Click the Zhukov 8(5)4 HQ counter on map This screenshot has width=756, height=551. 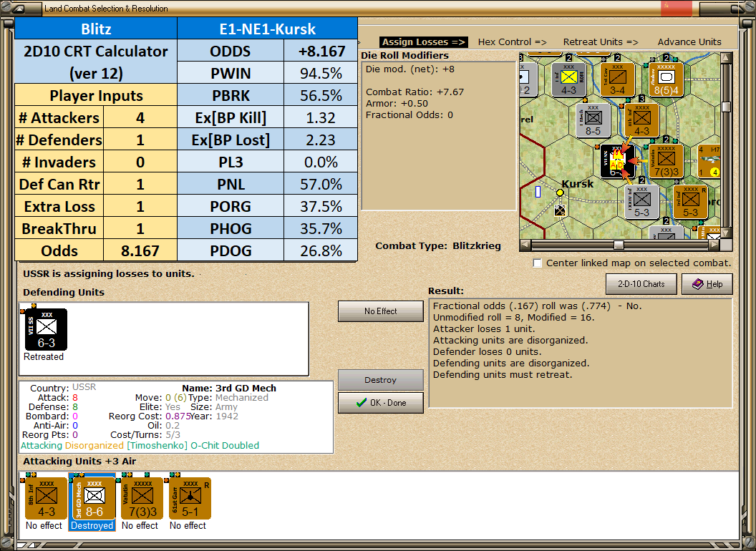(666, 79)
